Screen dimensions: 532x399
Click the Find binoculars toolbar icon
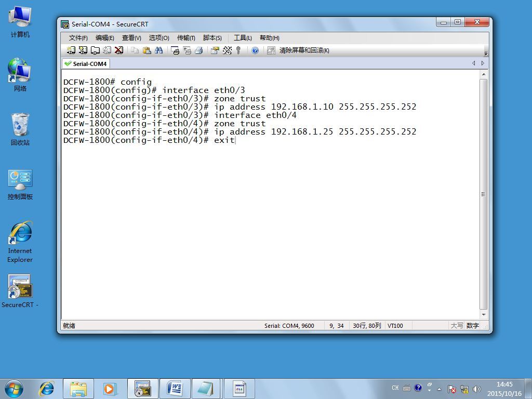(158, 50)
